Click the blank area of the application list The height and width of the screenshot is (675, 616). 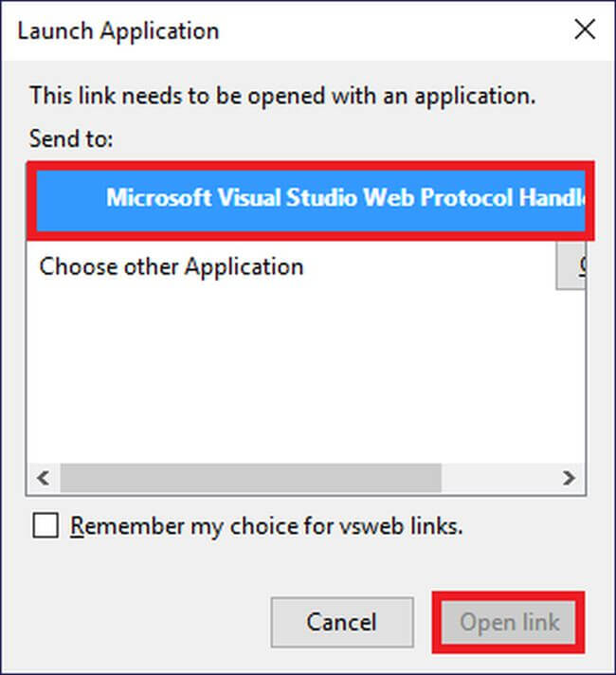click(303, 379)
